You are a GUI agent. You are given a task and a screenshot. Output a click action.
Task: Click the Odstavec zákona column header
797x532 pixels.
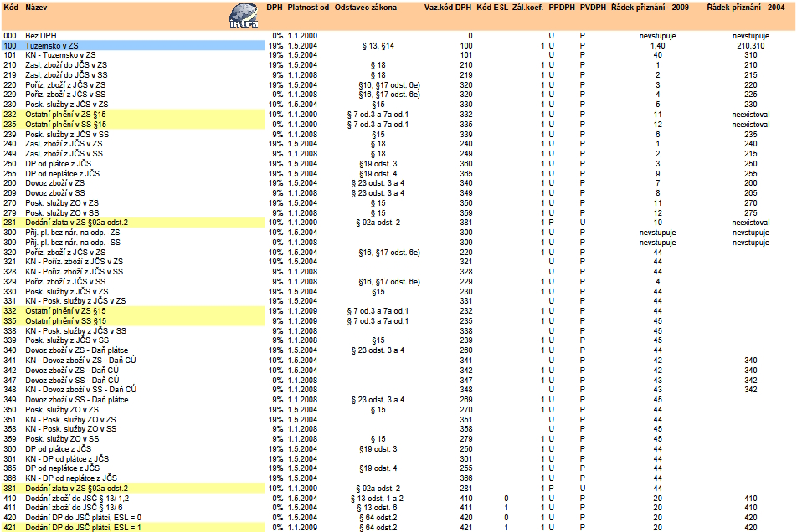[x=366, y=7]
